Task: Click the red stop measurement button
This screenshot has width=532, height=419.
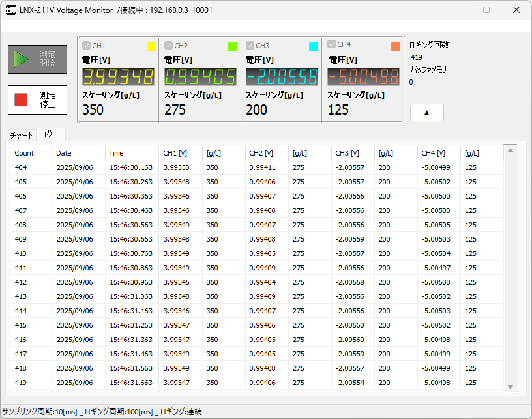Action: click(x=37, y=100)
